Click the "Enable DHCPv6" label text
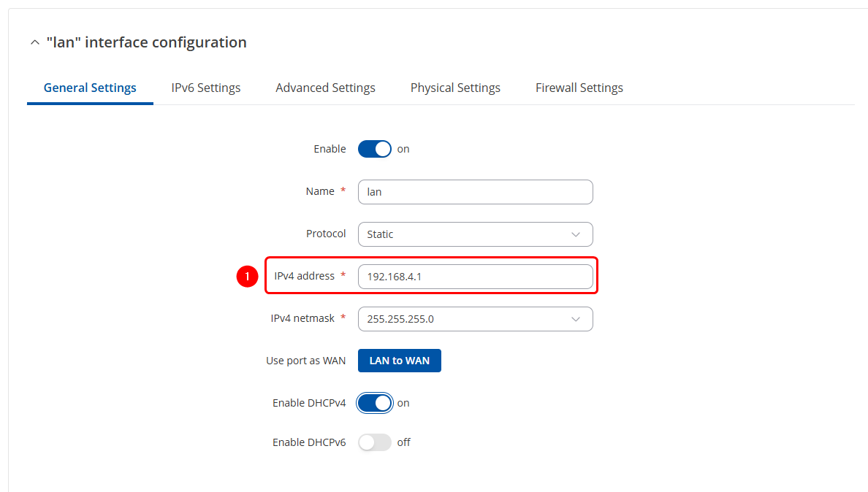Image resolution: width=868 pixels, height=492 pixels. click(x=309, y=442)
